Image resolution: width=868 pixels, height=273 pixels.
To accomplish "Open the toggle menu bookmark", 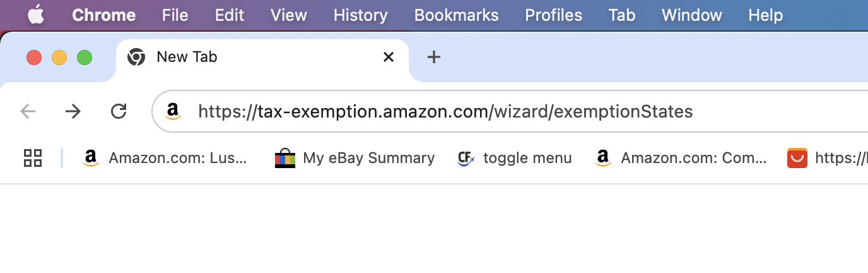I will pyautogui.click(x=514, y=158).
